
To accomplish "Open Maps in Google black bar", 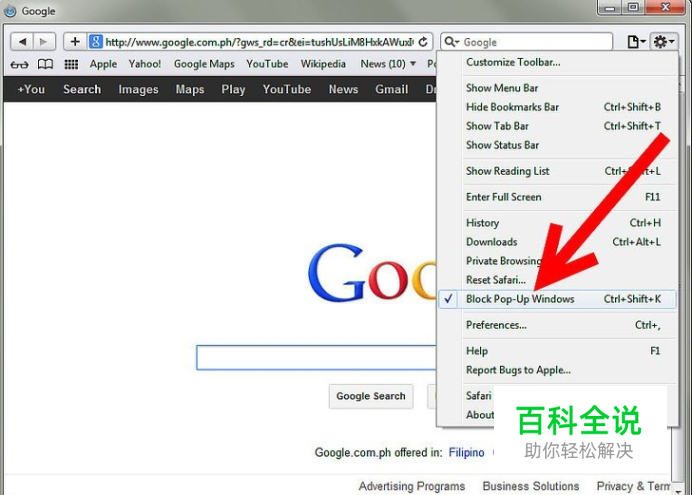I will coord(190,89).
